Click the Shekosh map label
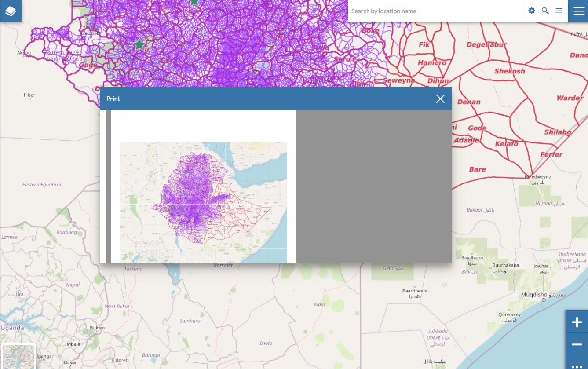588x369 pixels. point(510,71)
